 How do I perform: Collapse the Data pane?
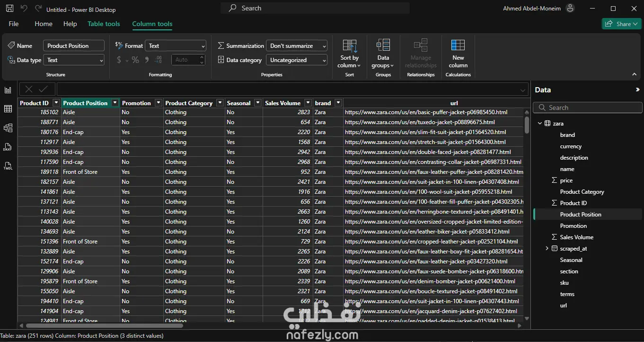tap(637, 90)
